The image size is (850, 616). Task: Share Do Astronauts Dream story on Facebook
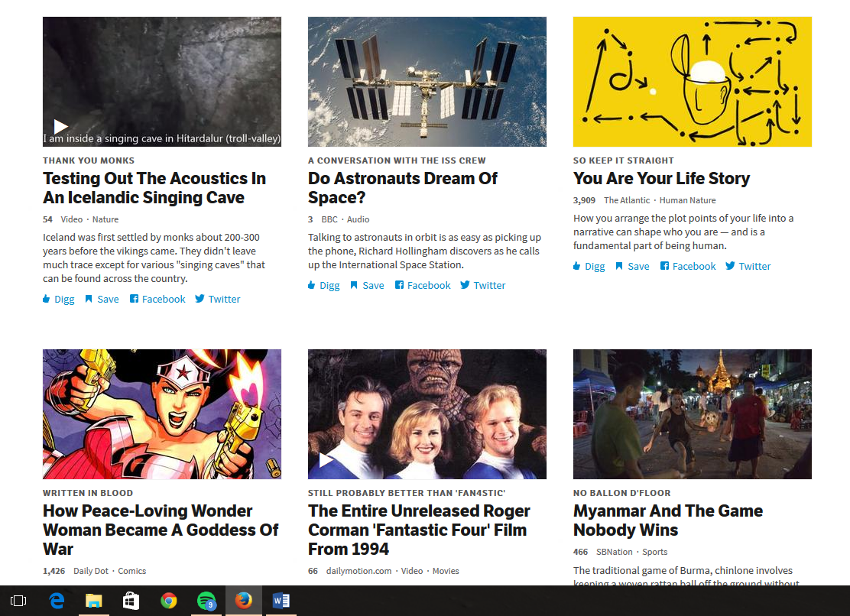click(x=422, y=286)
